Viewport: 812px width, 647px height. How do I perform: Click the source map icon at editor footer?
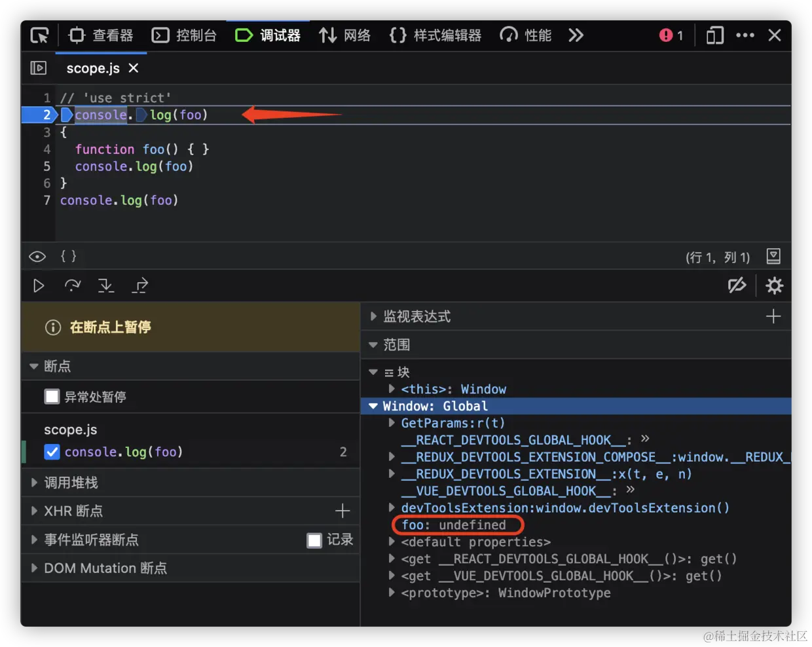tap(773, 256)
